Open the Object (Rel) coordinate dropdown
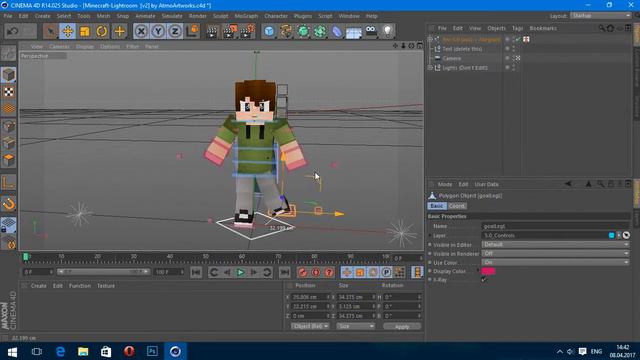 coord(310,326)
